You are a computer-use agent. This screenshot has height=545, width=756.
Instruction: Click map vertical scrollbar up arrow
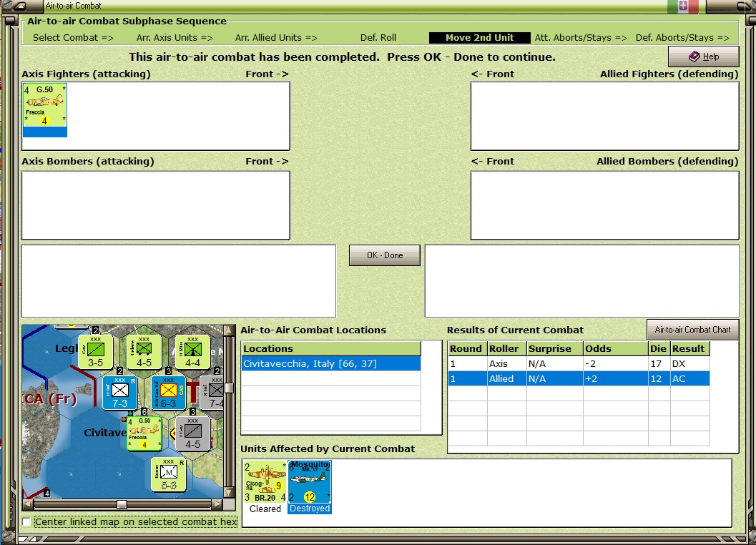(230, 330)
